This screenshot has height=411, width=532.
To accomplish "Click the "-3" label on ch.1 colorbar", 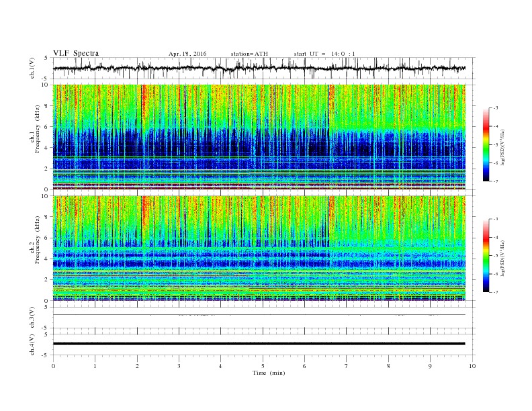I will (x=495, y=108).
